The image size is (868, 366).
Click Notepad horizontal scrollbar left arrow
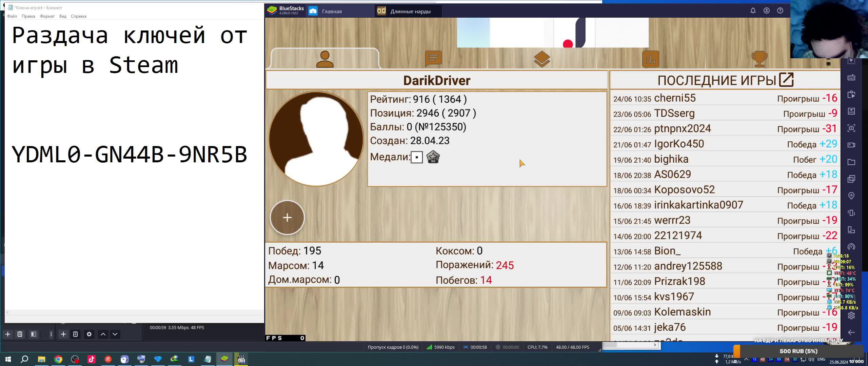click(7, 312)
